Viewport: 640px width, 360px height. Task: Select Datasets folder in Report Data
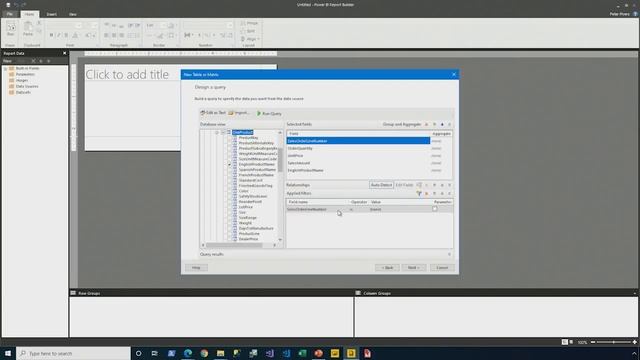(x=23, y=92)
